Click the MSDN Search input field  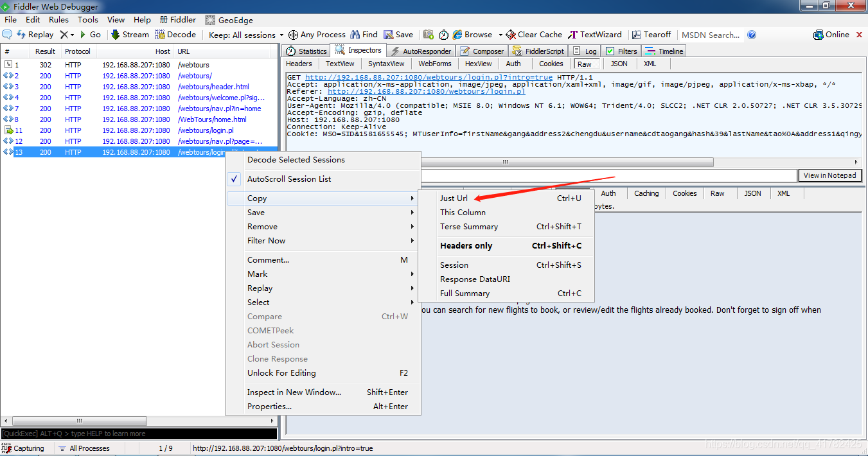(711, 35)
